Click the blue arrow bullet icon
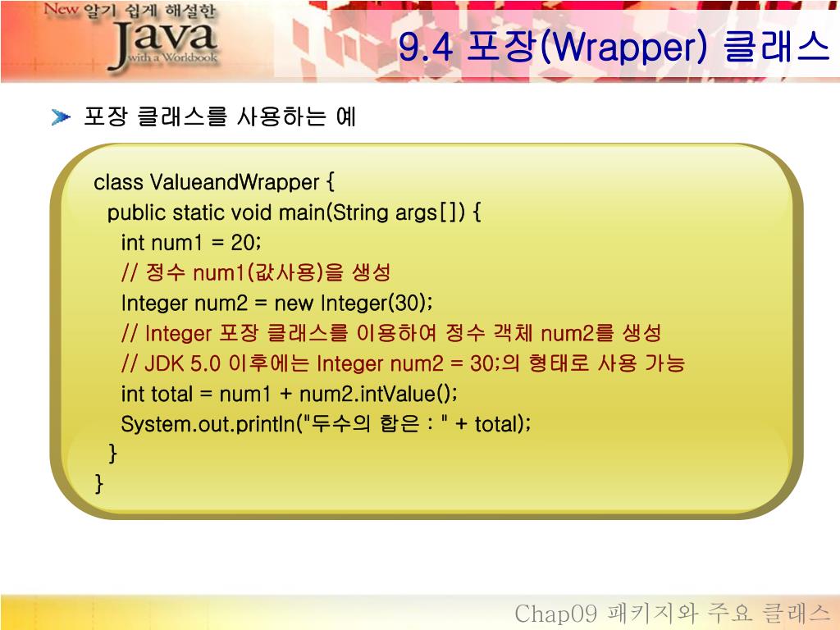 pos(61,116)
